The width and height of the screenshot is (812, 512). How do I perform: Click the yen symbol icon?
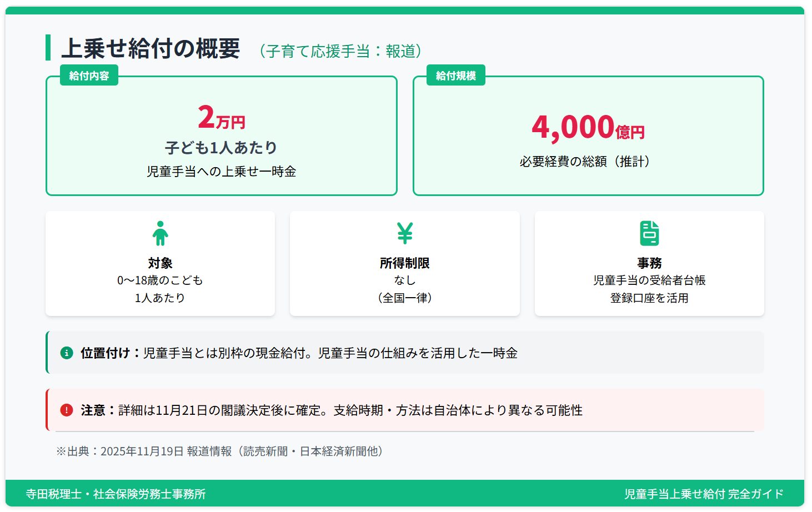coord(405,233)
